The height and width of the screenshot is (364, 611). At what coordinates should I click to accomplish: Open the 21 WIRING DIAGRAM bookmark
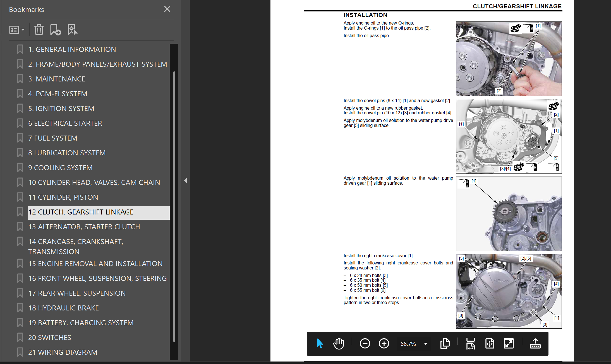click(63, 352)
